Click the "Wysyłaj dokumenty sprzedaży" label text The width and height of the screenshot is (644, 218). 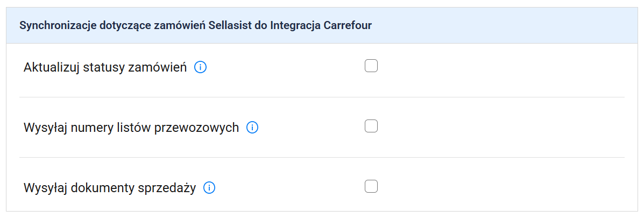coord(110,188)
